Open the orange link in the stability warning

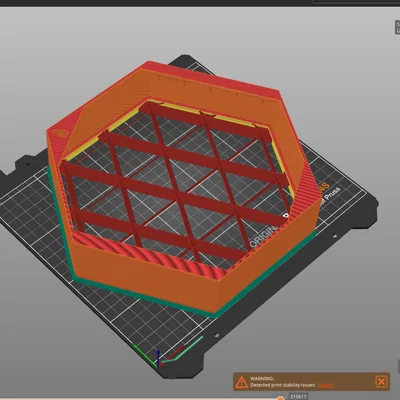[x=325, y=385]
